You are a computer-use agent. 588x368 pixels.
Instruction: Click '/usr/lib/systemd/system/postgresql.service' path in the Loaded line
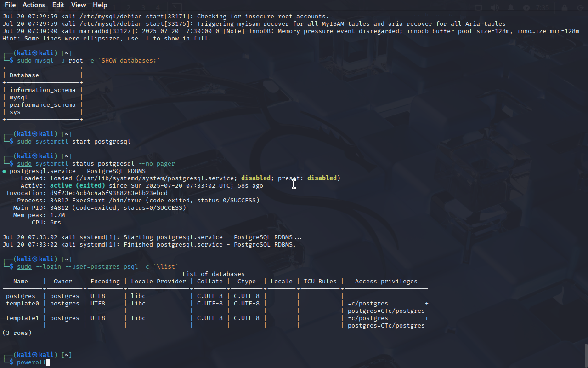(x=157, y=178)
